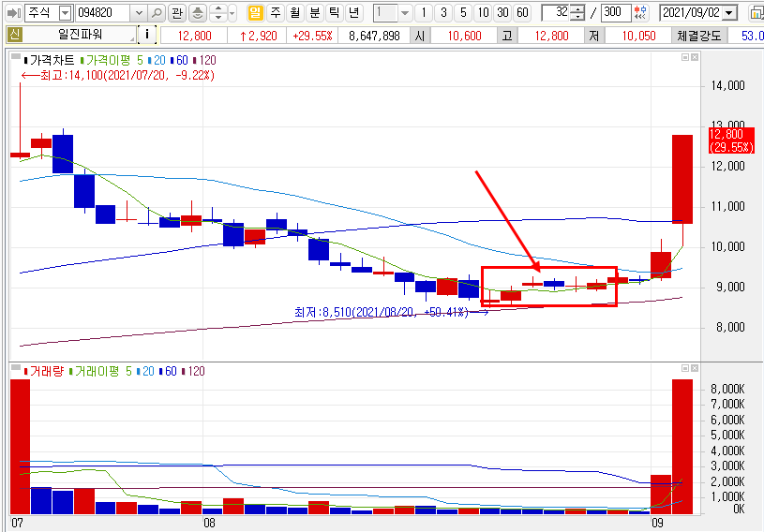The height and width of the screenshot is (532, 764).
Task: Click the low price 10,050
Action: [x=638, y=36]
